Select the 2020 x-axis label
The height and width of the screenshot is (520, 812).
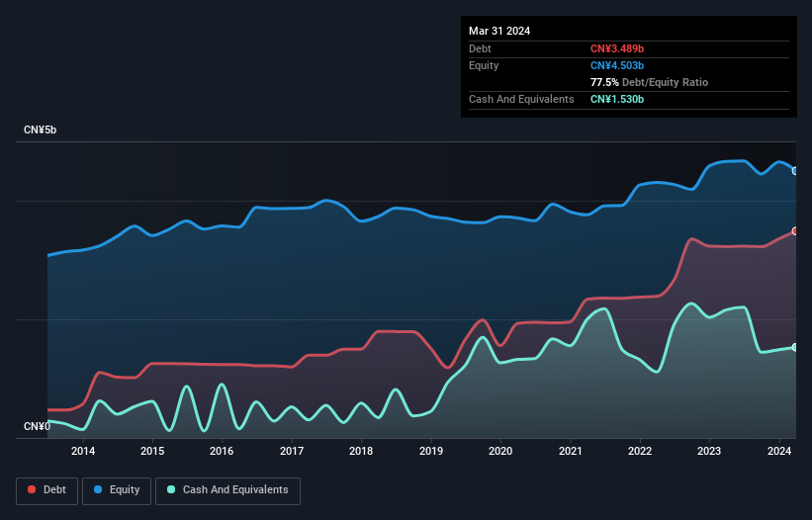click(500, 451)
